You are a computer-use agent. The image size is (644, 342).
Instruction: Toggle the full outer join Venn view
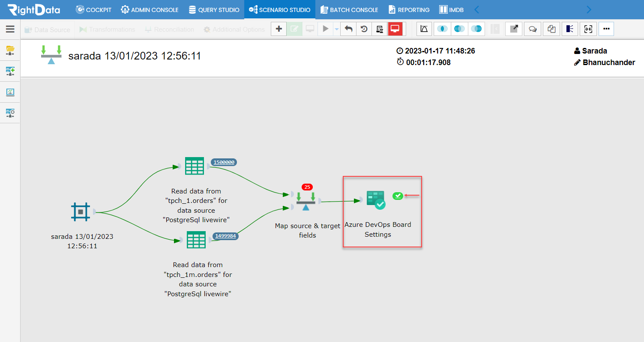point(476,29)
